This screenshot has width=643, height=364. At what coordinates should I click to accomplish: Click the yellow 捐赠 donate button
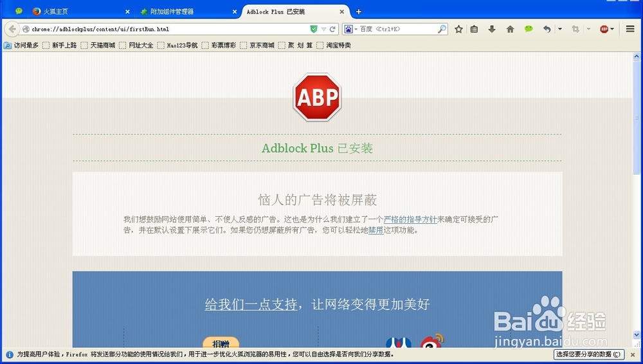221,343
